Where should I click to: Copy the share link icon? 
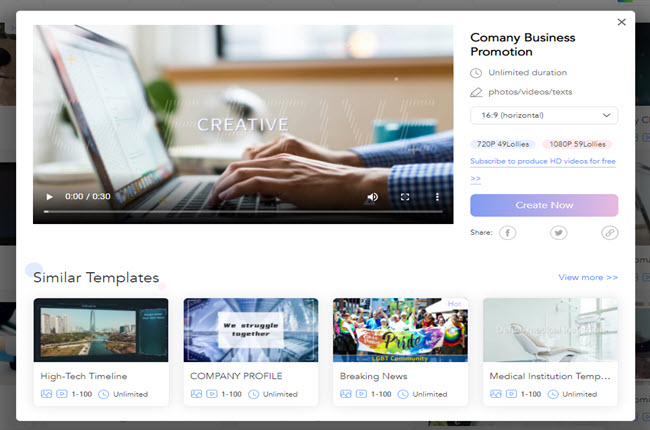click(609, 233)
